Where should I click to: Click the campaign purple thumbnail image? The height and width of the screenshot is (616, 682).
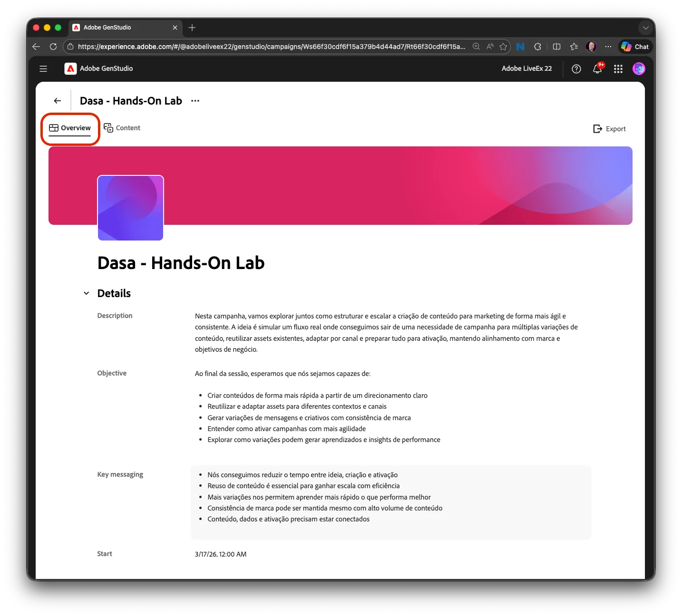pyautogui.click(x=130, y=208)
